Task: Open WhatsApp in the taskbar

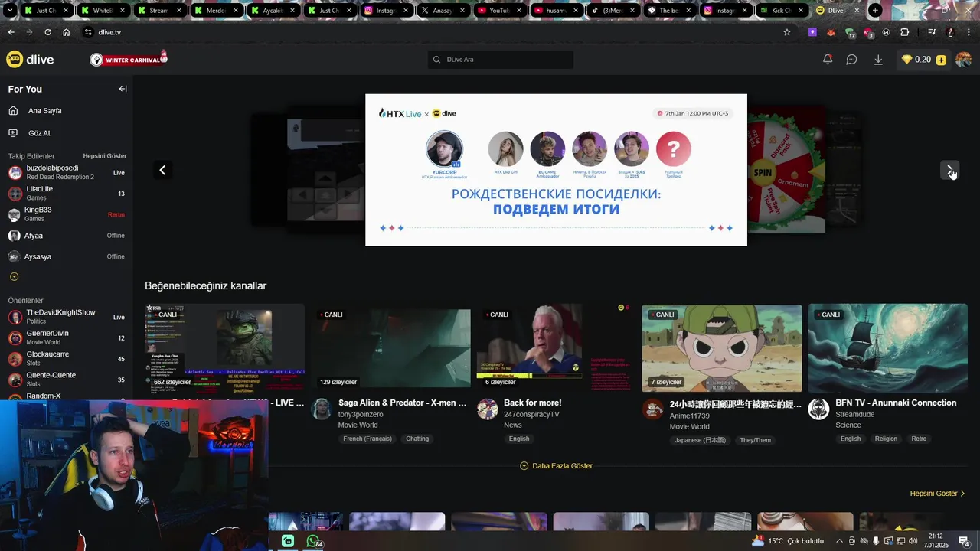Action: point(313,541)
